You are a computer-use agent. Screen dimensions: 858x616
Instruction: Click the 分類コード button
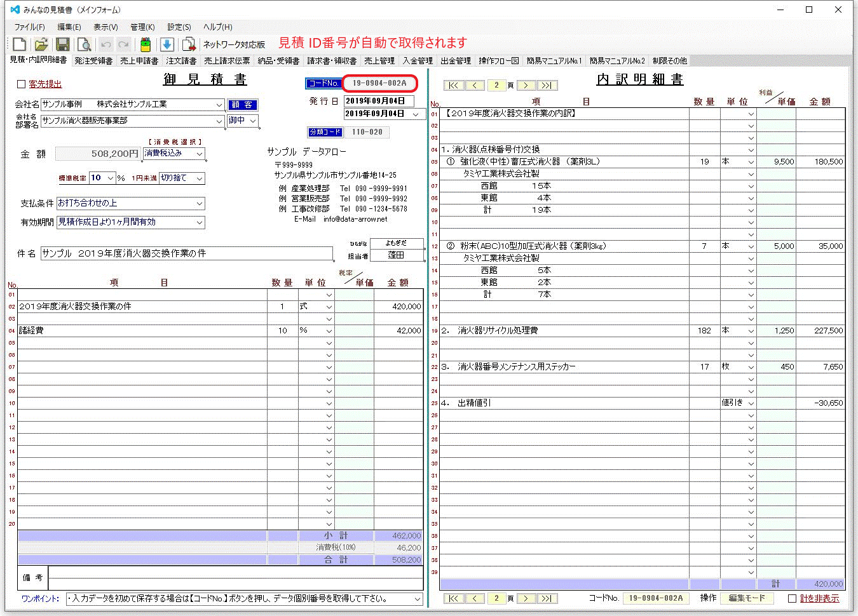click(325, 132)
